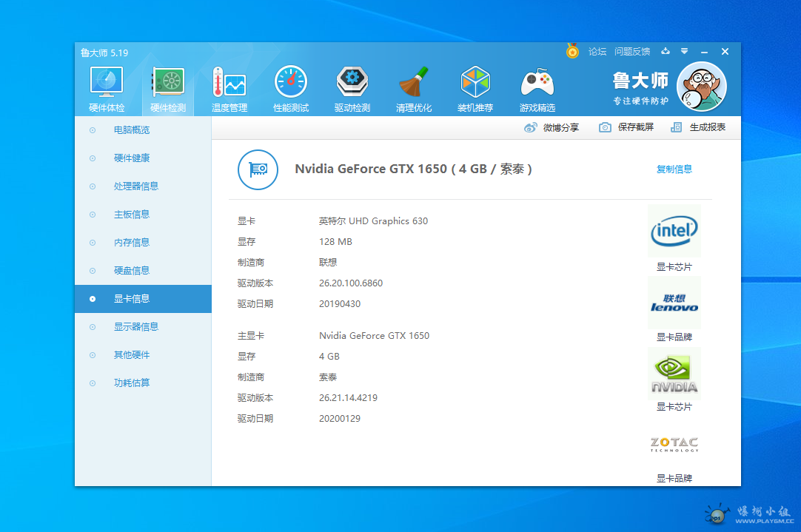Go to 清理优化 cleanup and optimization

(414, 90)
